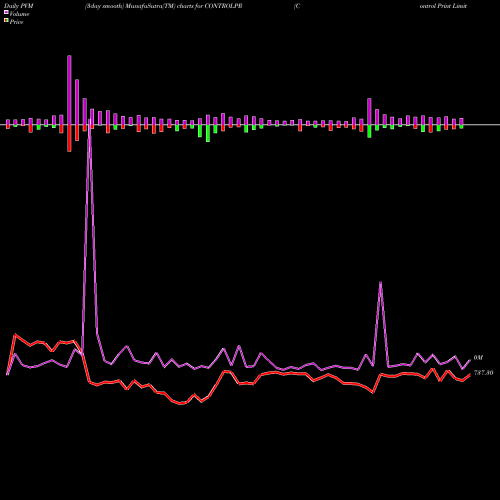The width and height of the screenshot is (500, 500).
Task: Click the 787.30 price end label
Action: [x=483, y=373]
